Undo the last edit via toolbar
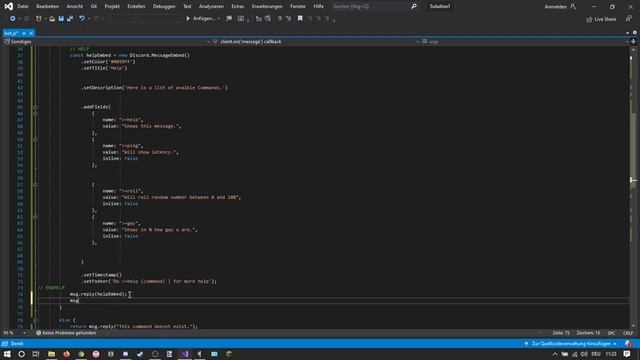This screenshot has width=640, height=360. [82, 19]
